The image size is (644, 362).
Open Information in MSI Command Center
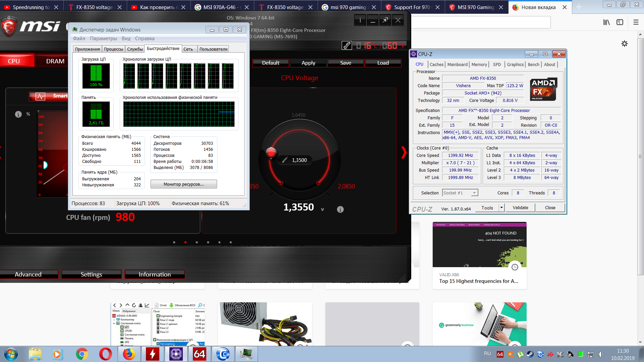(155, 275)
